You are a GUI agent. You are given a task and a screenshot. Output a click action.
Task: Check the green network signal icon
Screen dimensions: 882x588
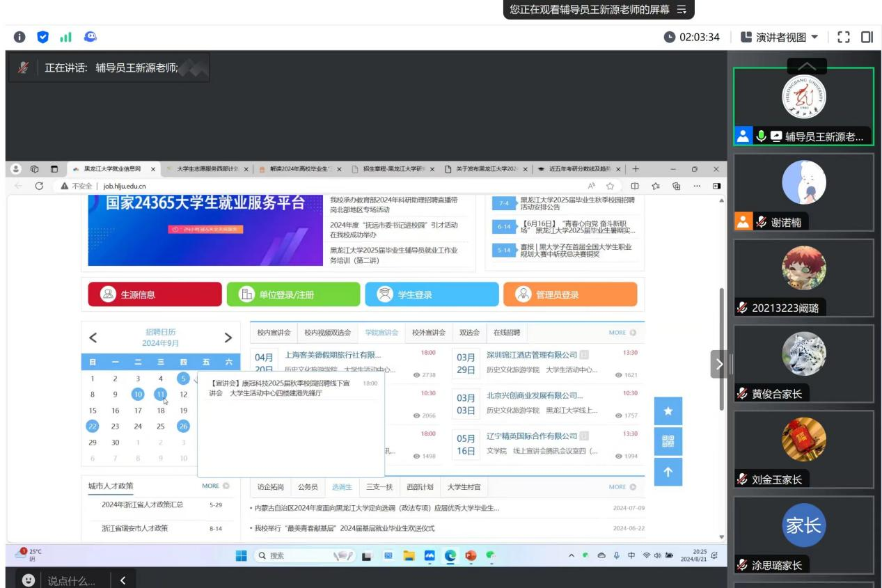[66, 38]
